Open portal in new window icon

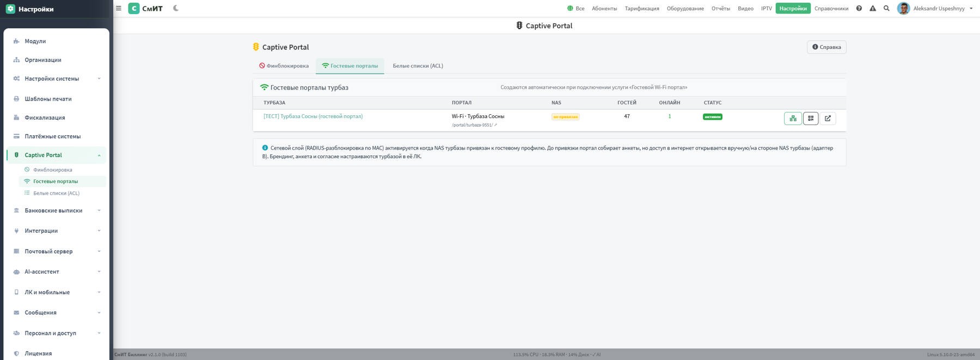(x=828, y=118)
